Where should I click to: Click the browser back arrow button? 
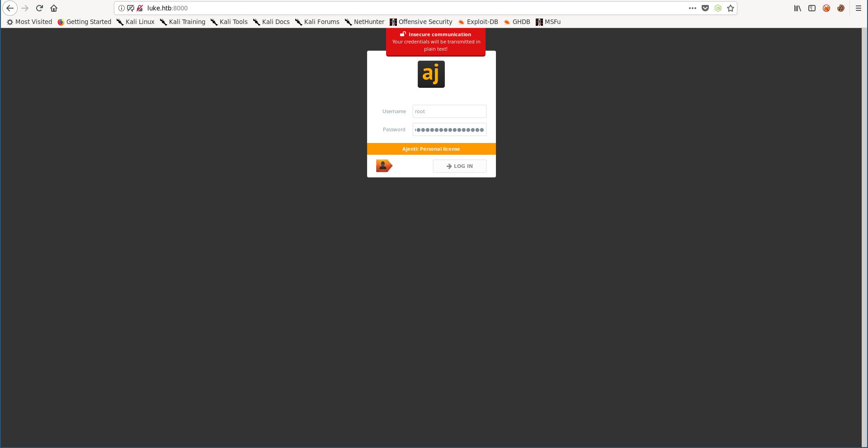coord(10,8)
